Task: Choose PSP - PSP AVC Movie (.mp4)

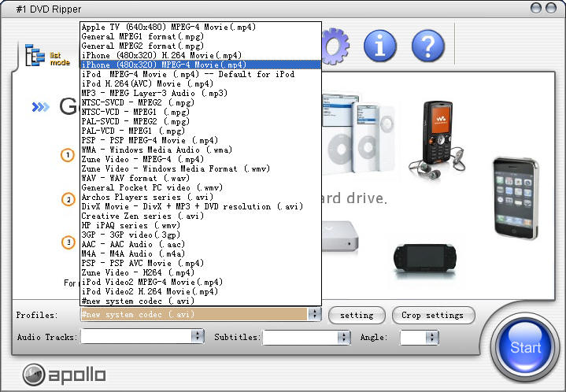Action: 200,263
